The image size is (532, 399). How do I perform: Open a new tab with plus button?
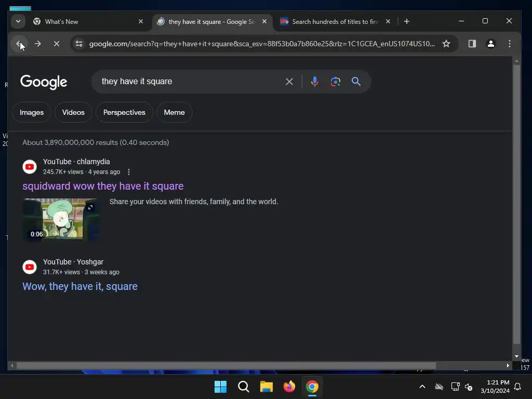pyautogui.click(x=406, y=21)
